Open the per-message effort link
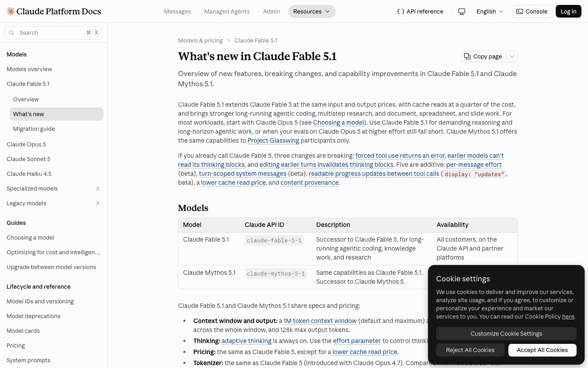Viewport: 588px width, 368px height. pyautogui.click(x=474, y=165)
